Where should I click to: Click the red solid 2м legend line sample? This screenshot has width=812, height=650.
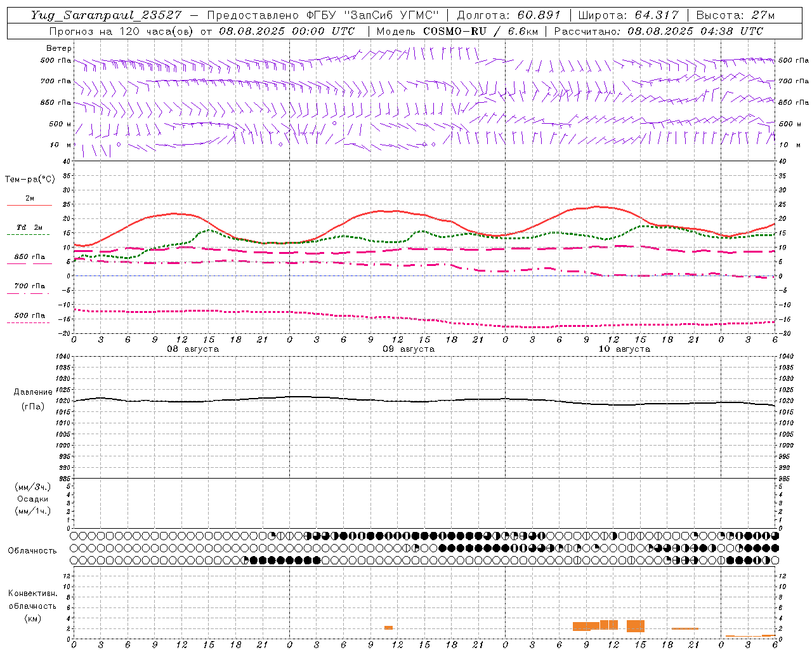29,206
